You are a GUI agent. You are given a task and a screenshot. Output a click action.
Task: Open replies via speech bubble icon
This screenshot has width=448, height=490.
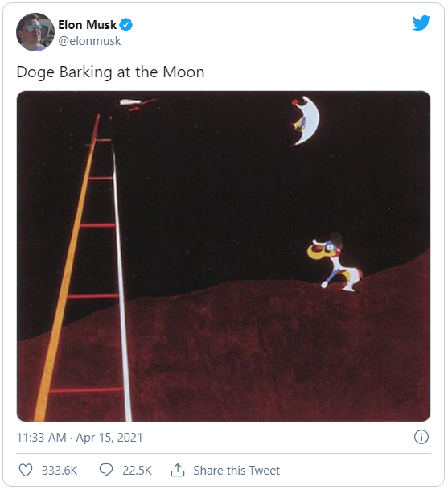(x=106, y=470)
